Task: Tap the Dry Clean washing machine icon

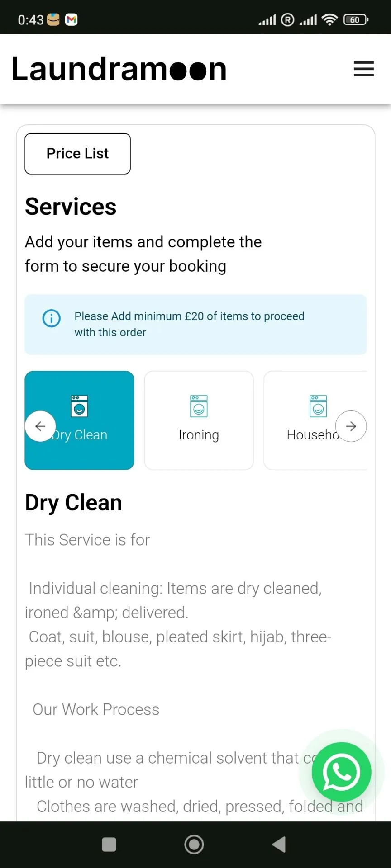Action: pos(79,406)
